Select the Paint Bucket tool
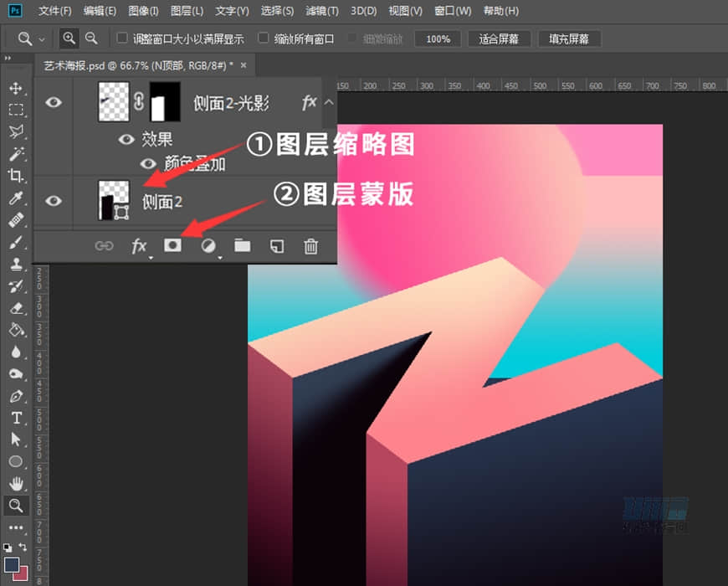 (x=16, y=330)
